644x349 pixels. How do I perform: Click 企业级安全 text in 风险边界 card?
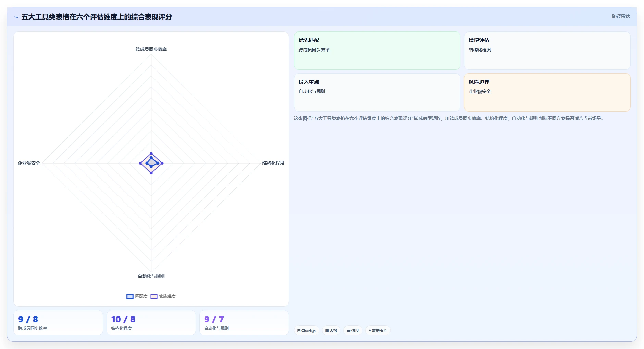pyautogui.click(x=480, y=91)
